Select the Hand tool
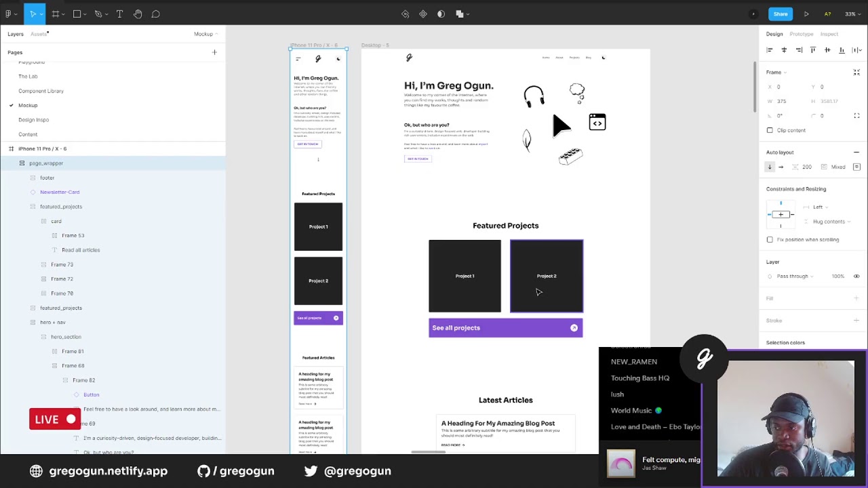The height and width of the screenshot is (488, 868). [x=138, y=14]
